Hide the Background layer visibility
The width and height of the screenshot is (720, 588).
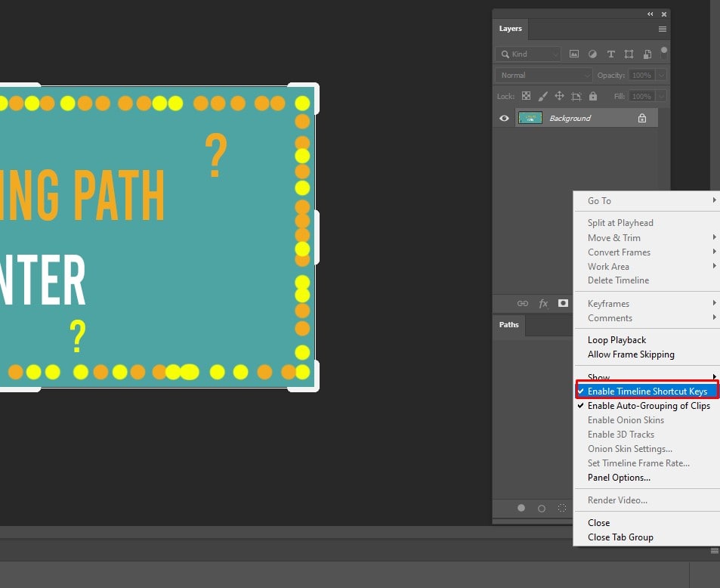coord(503,118)
